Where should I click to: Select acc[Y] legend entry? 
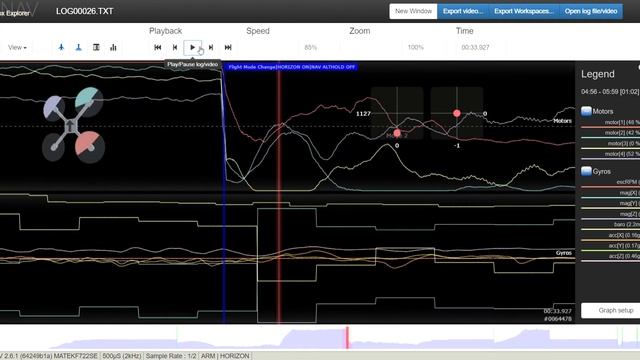(x=611, y=246)
